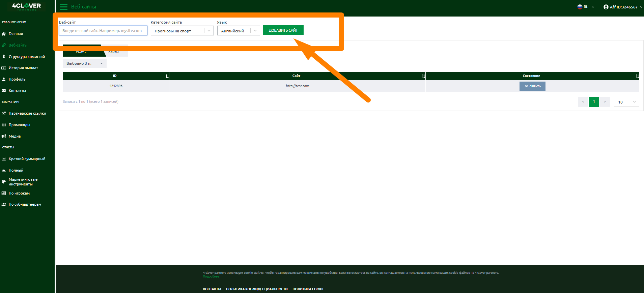Click the barcode icon beside Промокоды

pyautogui.click(x=4, y=125)
